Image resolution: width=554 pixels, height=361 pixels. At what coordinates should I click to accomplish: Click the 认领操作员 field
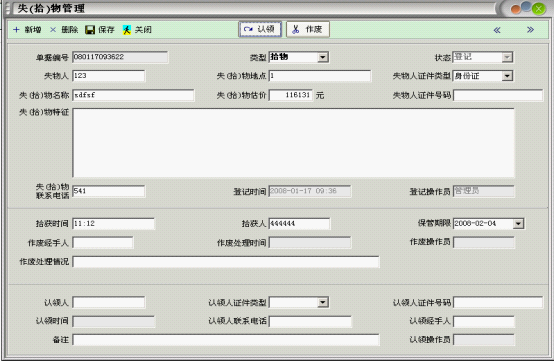tap(484, 340)
